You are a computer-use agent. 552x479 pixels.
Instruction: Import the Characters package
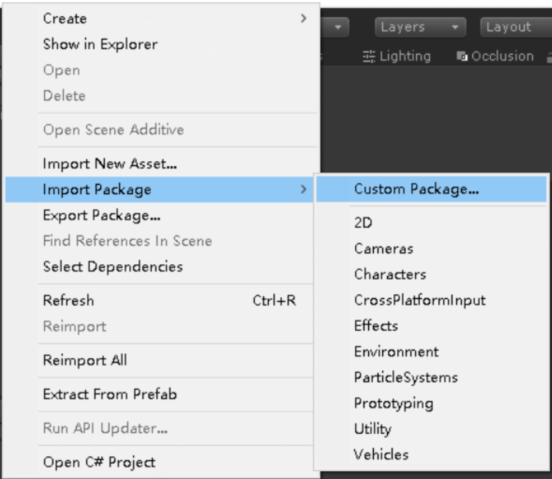pos(431,274)
